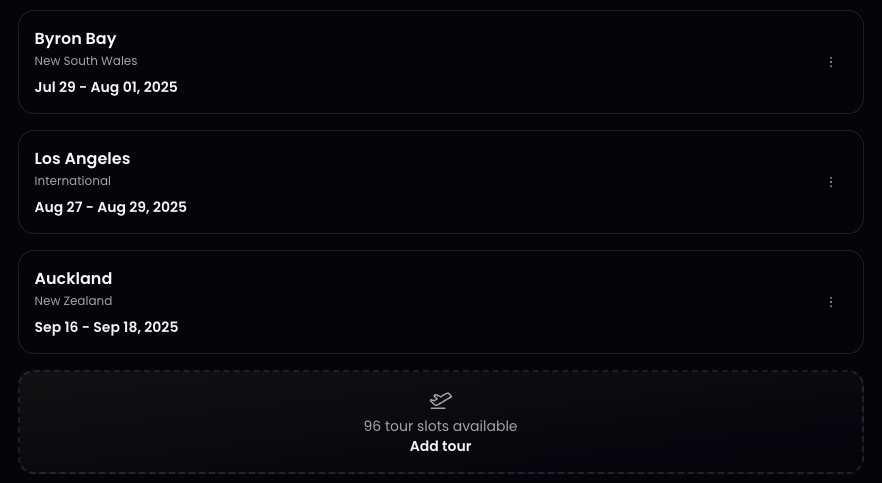Click the airplane icon above Add tour
The image size is (882, 483).
click(x=440, y=401)
